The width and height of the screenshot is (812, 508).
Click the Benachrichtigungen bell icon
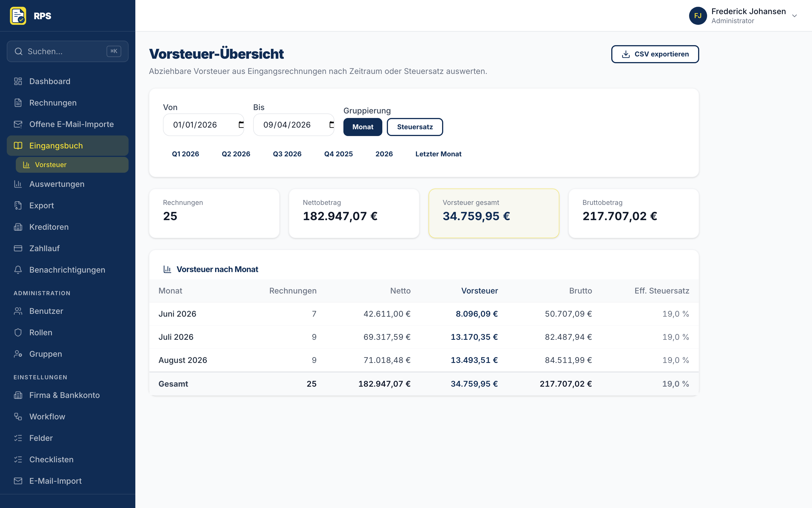click(18, 270)
